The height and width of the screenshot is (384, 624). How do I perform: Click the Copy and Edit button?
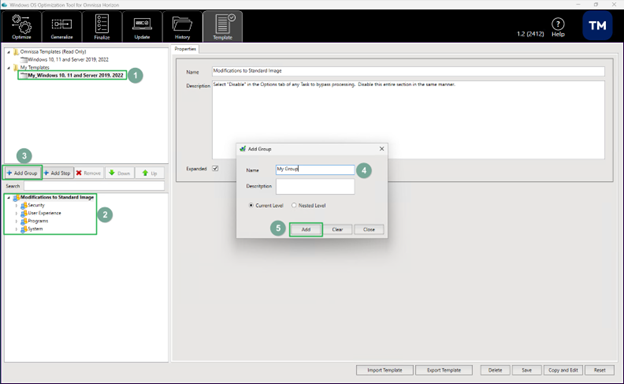coord(563,370)
